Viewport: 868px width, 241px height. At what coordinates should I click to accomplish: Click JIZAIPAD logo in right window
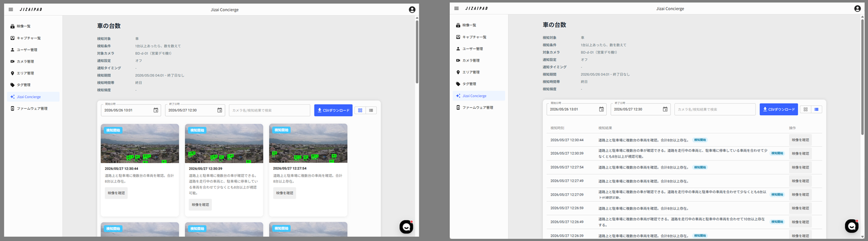(476, 8)
